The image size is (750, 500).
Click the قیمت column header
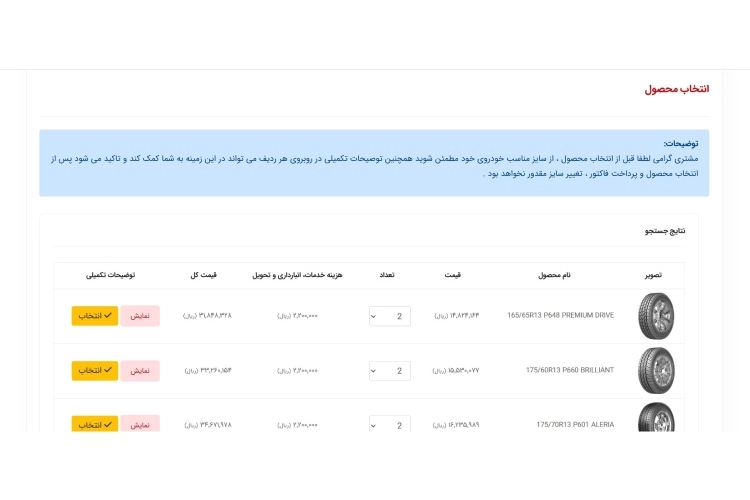[x=453, y=275]
